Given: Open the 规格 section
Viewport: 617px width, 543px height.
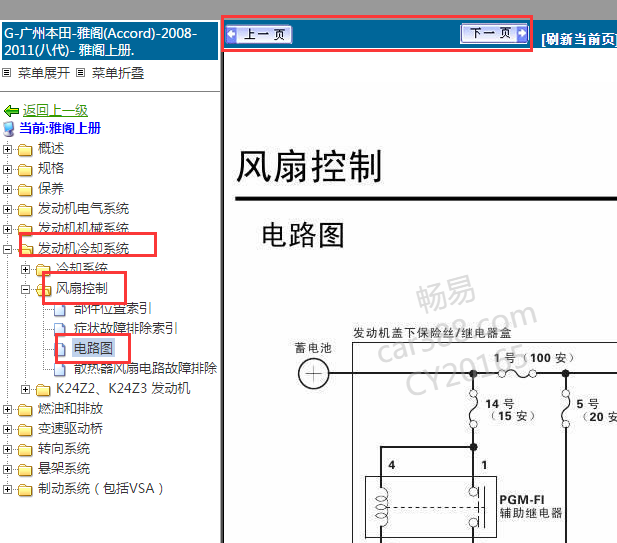Looking at the screenshot, I should (x=51, y=168).
